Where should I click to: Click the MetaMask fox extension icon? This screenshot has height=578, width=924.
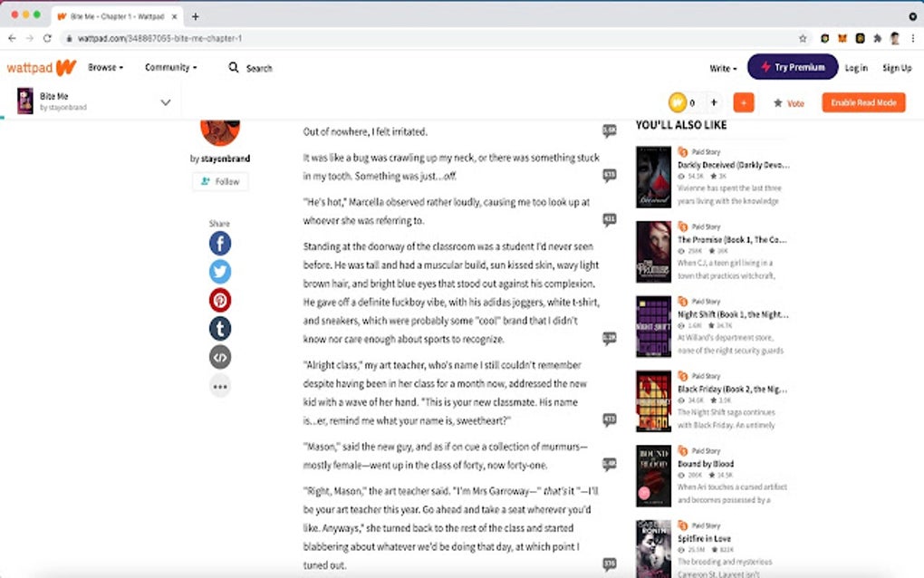click(842, 38)
